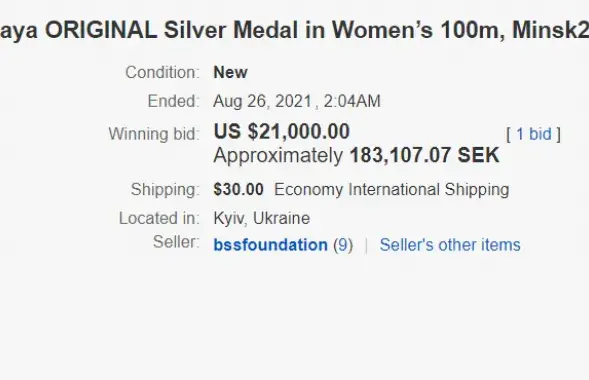Click the Winning bid label
Viewport: 589px width, 380px height.
[x=154, y=134]
